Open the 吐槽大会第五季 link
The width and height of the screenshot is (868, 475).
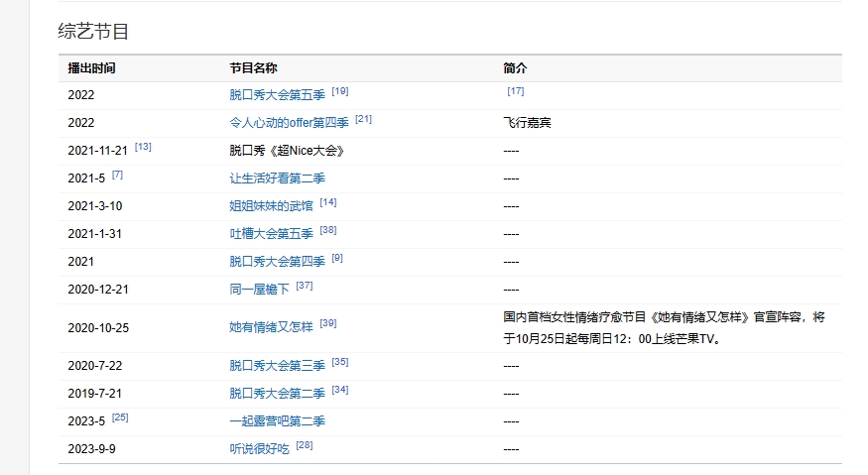(271, 234)
